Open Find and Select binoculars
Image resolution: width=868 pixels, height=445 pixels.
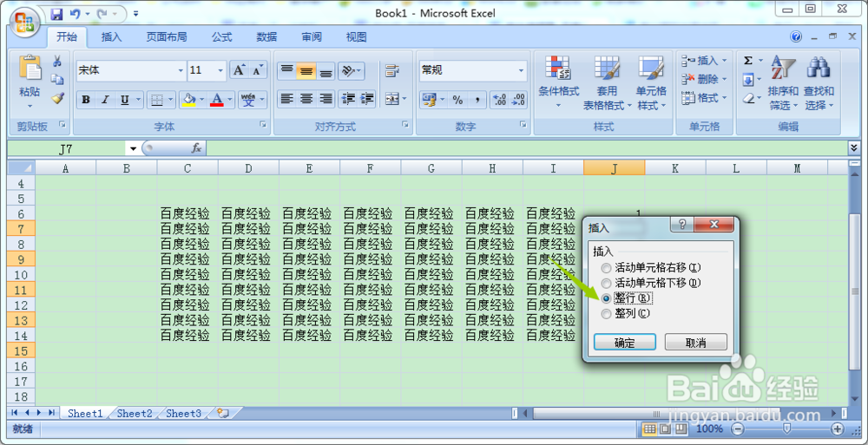pyautogui.click(x=819, y=68)
